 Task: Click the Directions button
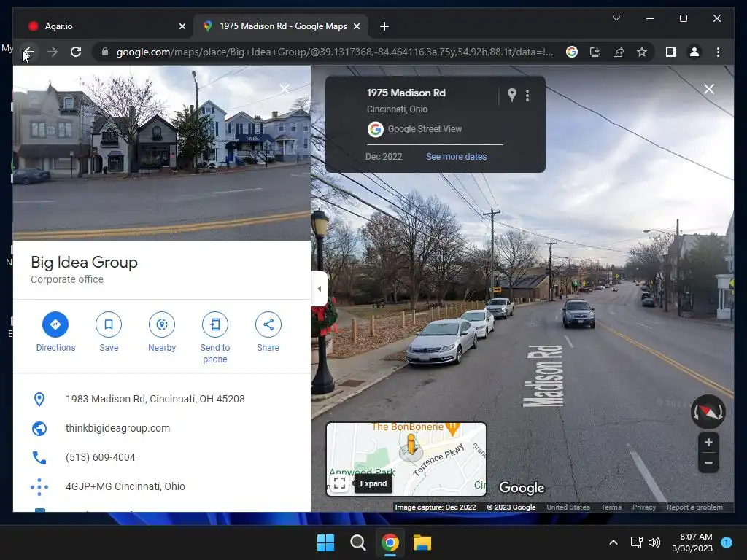tap(55, 332)
